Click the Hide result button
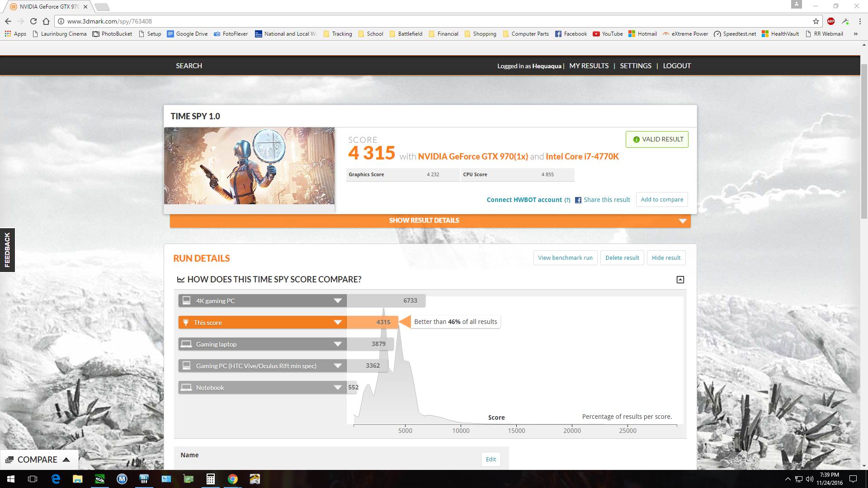 point(666,258)
